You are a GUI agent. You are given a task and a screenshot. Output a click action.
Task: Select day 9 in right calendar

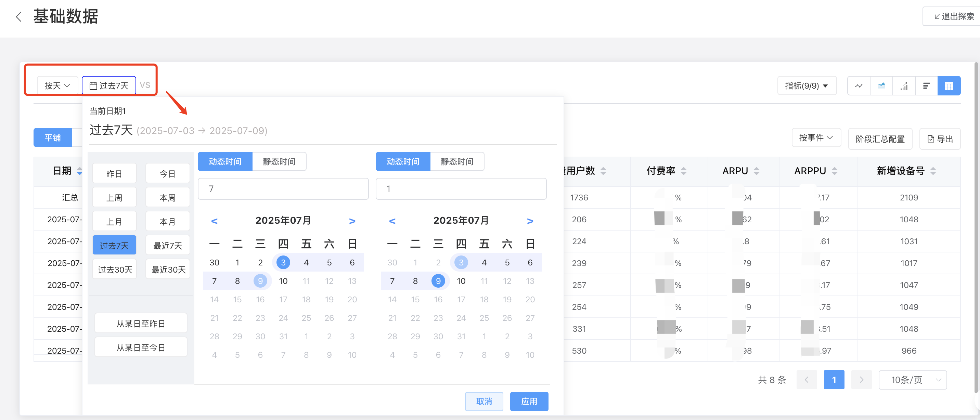438,281
